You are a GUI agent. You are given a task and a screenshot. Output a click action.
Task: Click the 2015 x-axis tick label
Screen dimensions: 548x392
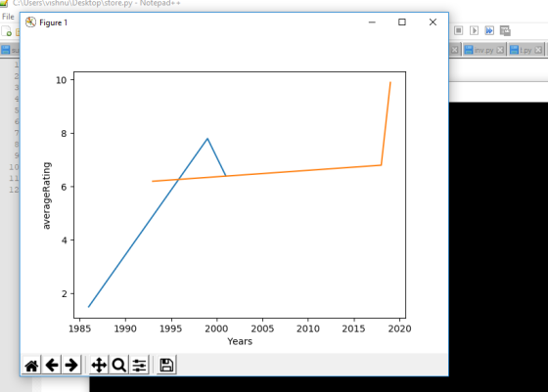(353, 328)
